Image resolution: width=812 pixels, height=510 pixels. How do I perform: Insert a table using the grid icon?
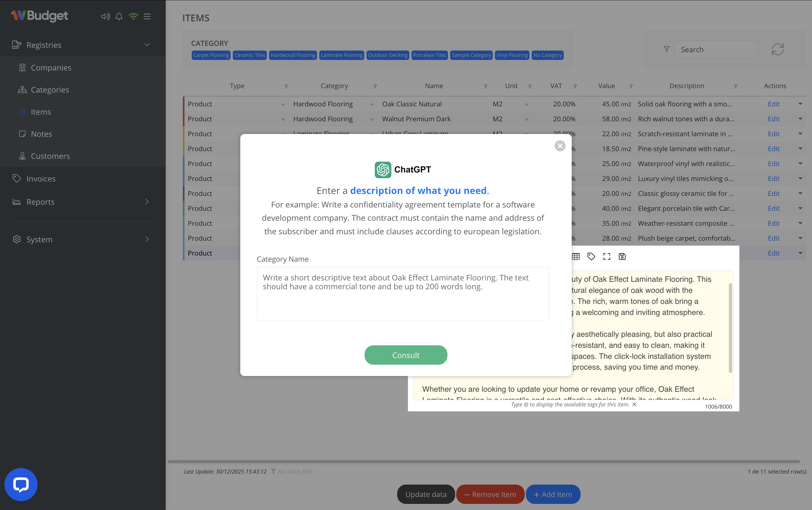(576, 256)
